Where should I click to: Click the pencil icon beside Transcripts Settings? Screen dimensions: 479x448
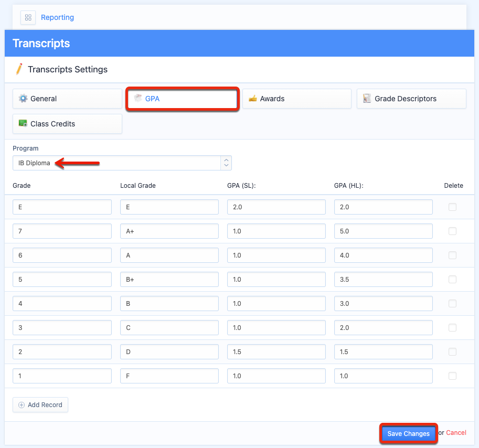(19, 69)
